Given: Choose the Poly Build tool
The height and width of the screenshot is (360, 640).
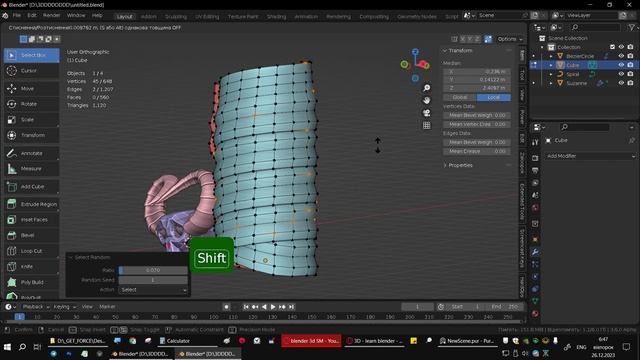Looking at the screenshot, I should click(x=31, y=282).
